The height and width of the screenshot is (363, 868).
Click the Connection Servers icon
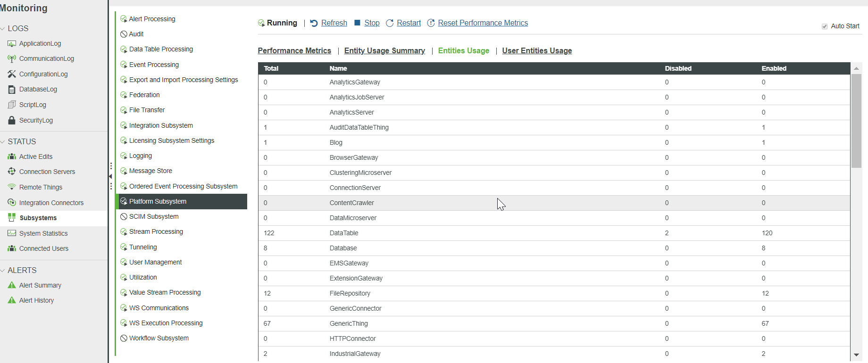coord(12,172)
